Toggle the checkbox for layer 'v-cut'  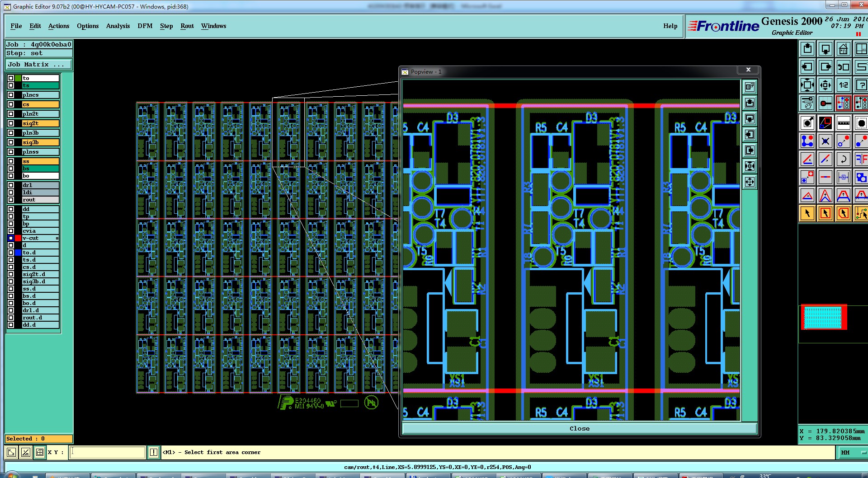tap(11, 238)
